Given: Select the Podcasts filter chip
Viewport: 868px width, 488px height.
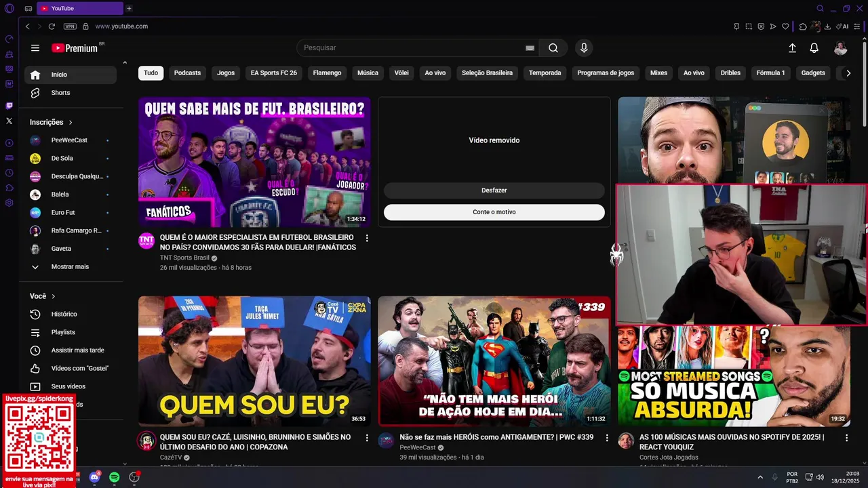Looking at the screenshot, I should click(187, 73).
